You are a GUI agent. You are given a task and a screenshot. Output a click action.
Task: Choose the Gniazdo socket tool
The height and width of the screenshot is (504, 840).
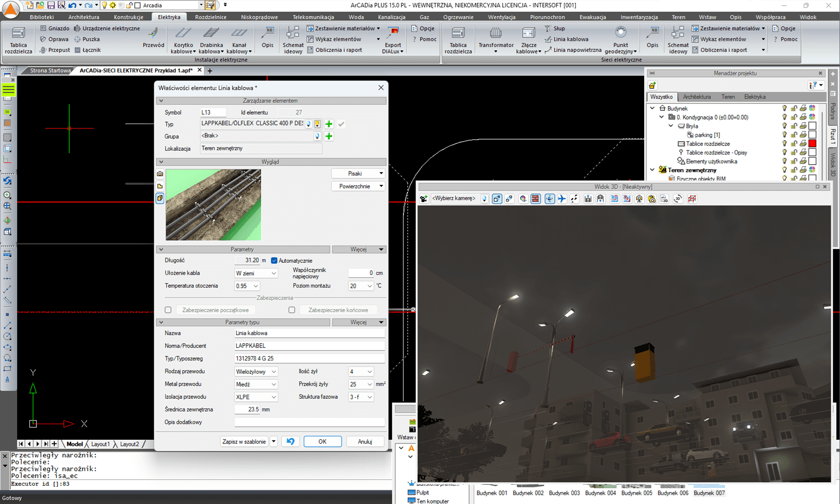click(55, 28)
